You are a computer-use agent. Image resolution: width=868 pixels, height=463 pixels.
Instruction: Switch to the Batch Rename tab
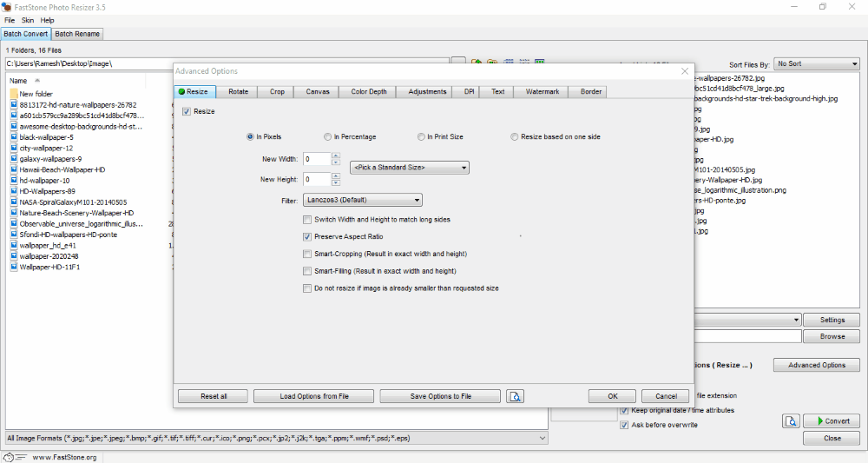tap(77, 34)
